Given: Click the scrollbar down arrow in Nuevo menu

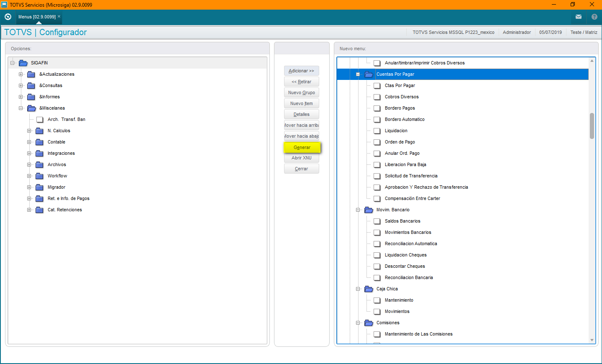Looking at the screenshot, I should click(x=592, y=340).
